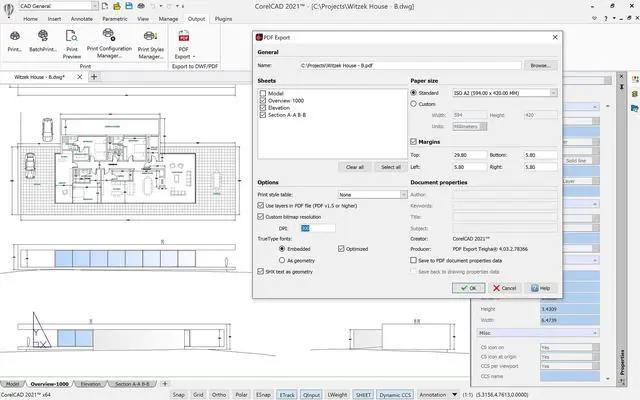This screenshot has width=640, height=400.
Task: Open the CS icon at origin dropdown
Action: [596, 357]
